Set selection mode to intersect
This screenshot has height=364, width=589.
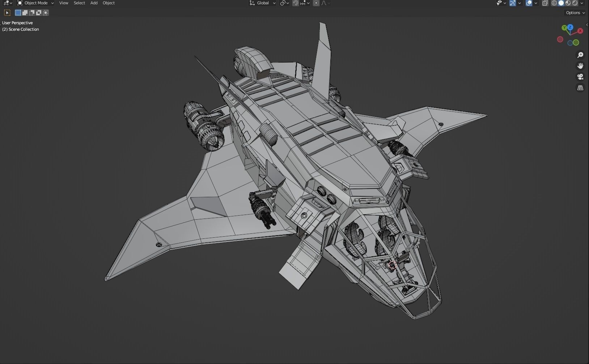(46, 13)
